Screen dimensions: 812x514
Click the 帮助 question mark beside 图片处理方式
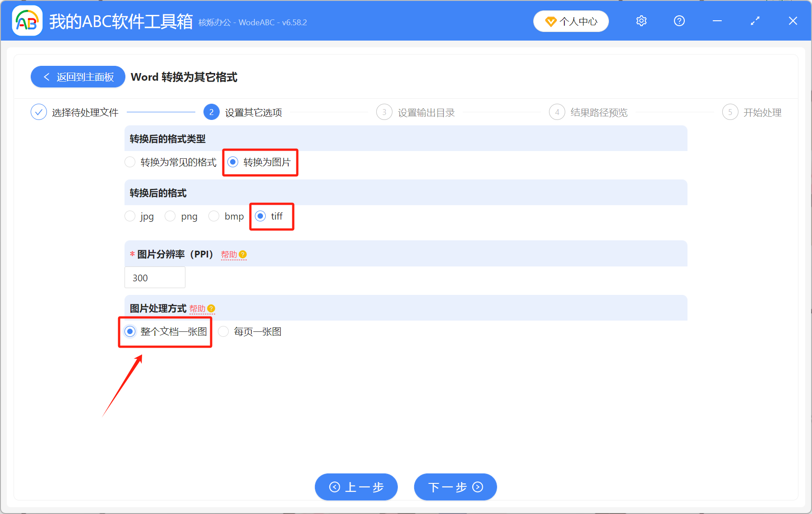[211, 309]
